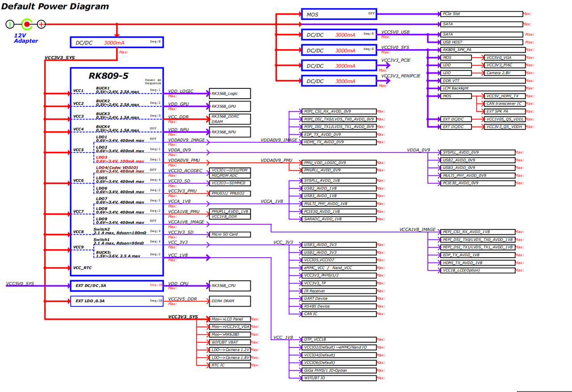
Task: Click the CAN transceiver IC box
Action: pos(504,104)
